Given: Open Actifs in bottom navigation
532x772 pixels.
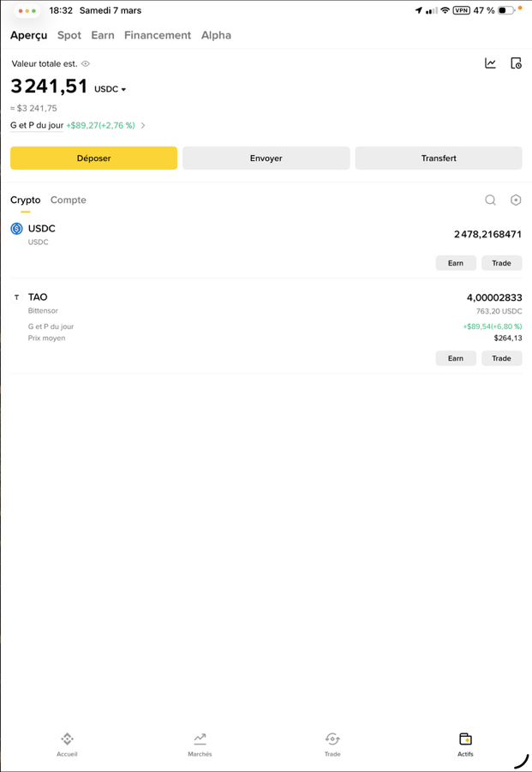Looking at the screenshot, I should tap(465, 744).
